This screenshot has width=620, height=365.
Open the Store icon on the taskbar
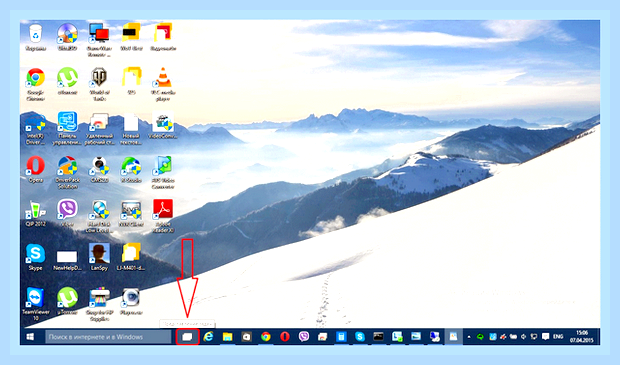pos(246,337)
